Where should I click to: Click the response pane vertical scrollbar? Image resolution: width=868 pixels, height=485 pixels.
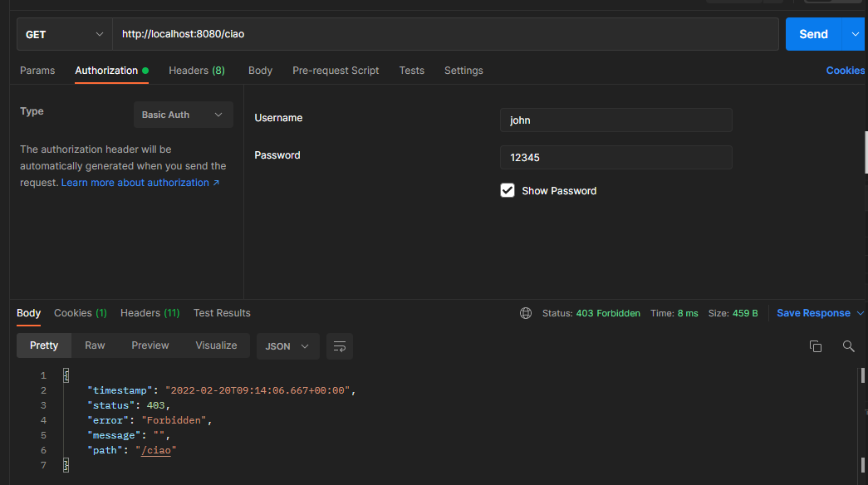point(862,421)
